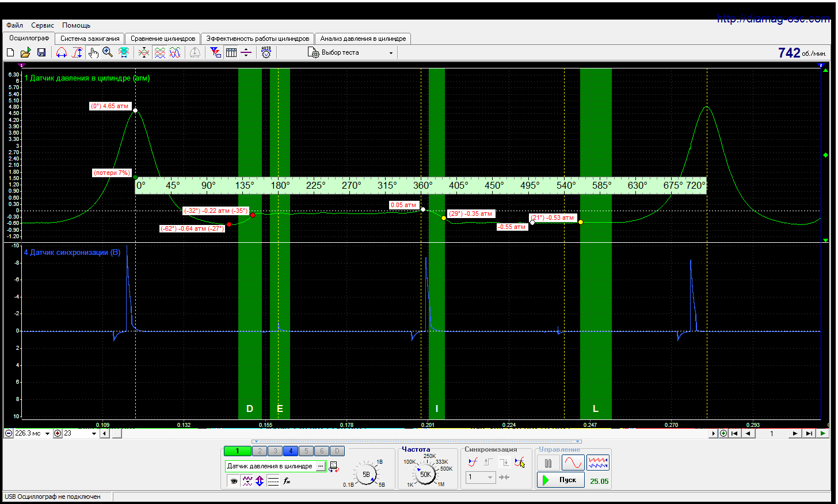Click sync level cursor icon
This screenshot has height=504, width=838.
click(520, 462)
